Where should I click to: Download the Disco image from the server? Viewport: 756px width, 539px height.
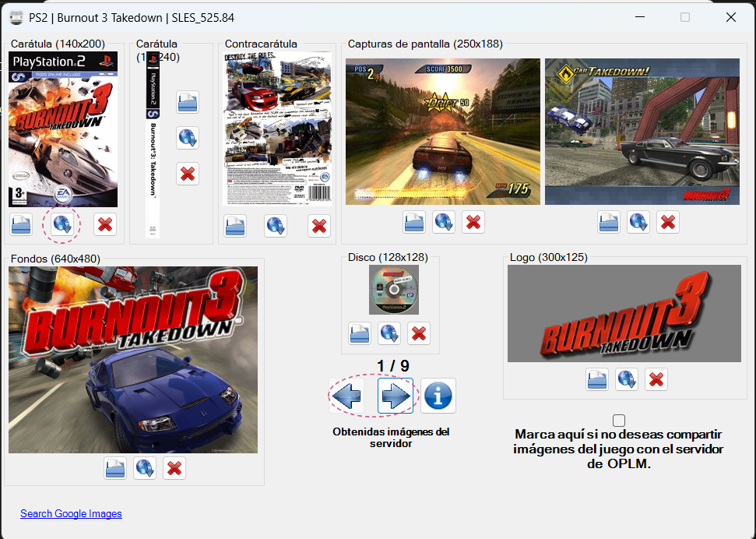pos(389,333)
